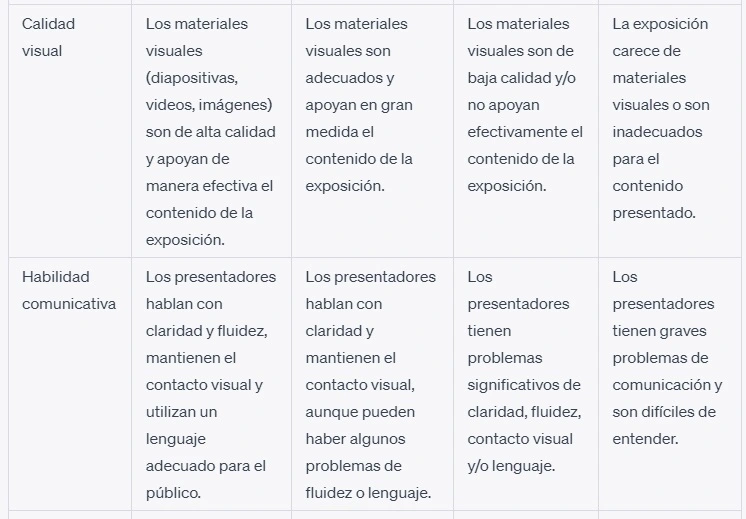Click cell "hablan con claridad y fluidez"
Image resolution: width=746 pixels, height=519 pixels.
pos(211,384)
